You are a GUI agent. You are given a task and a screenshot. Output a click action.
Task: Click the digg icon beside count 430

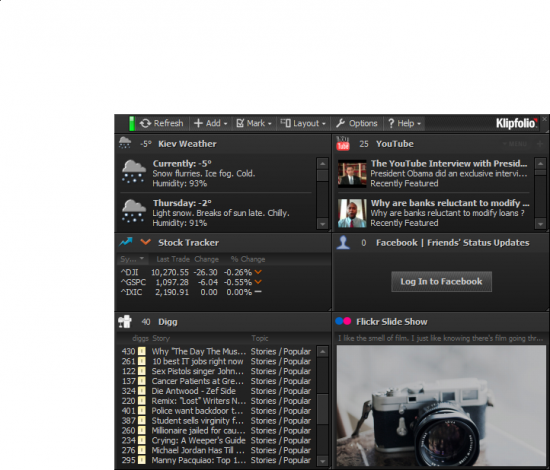[142, 351]
